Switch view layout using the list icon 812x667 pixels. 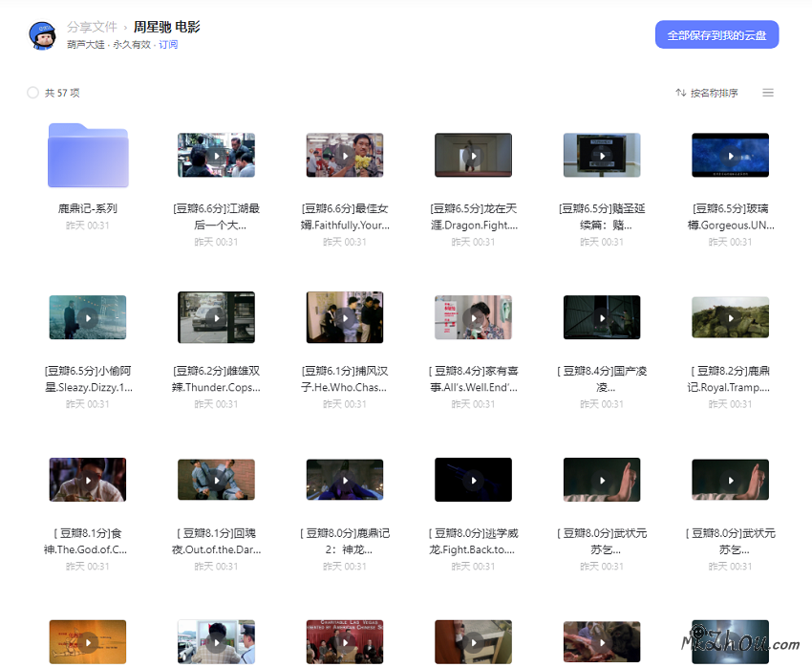(x=768, y=93)
